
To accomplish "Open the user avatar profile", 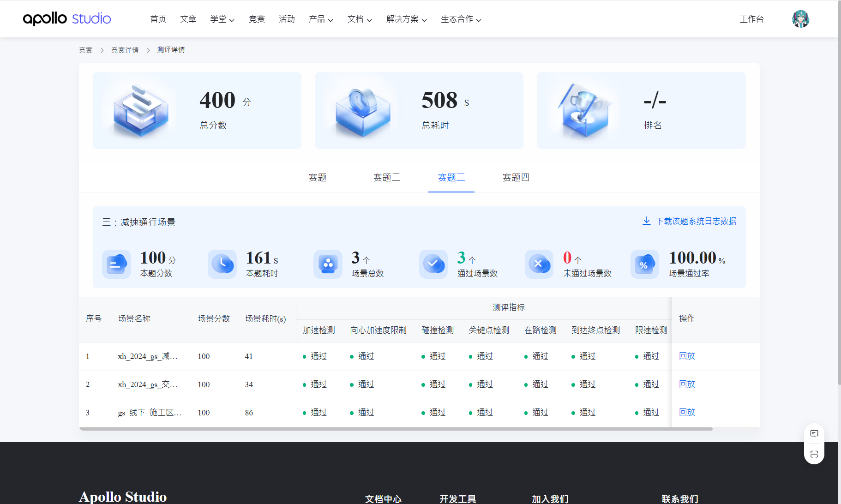I will pos(800,19).
